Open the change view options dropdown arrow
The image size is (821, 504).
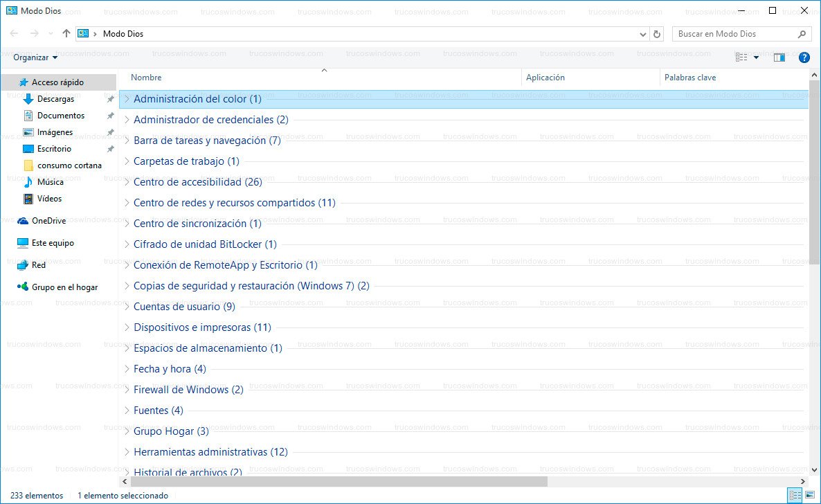757,57
